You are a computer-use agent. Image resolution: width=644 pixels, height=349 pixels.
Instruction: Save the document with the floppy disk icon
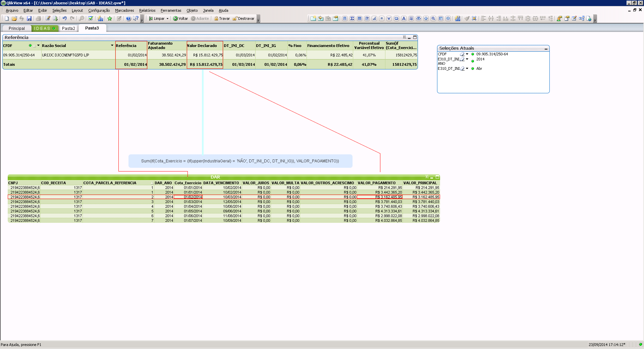pyautogui.click(x=29, y=18)
